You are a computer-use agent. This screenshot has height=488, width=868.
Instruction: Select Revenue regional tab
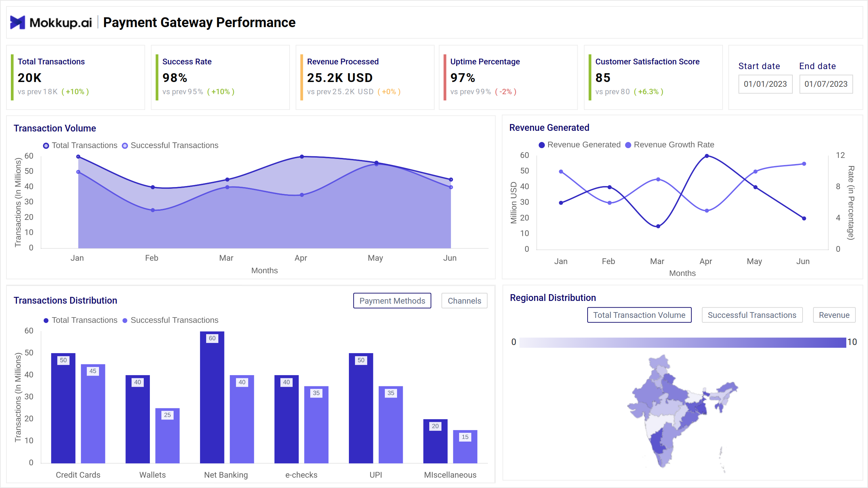tap(834, 315)
